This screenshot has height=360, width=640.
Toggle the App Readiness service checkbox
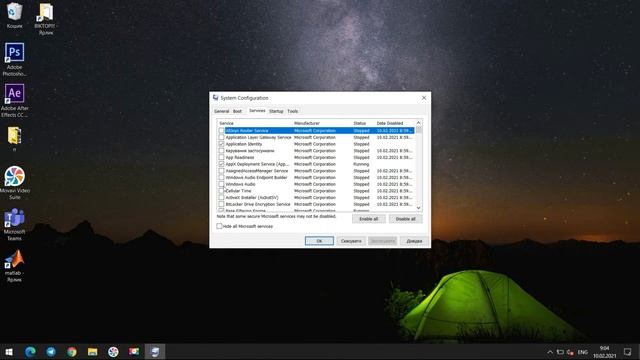coord(222,157)
